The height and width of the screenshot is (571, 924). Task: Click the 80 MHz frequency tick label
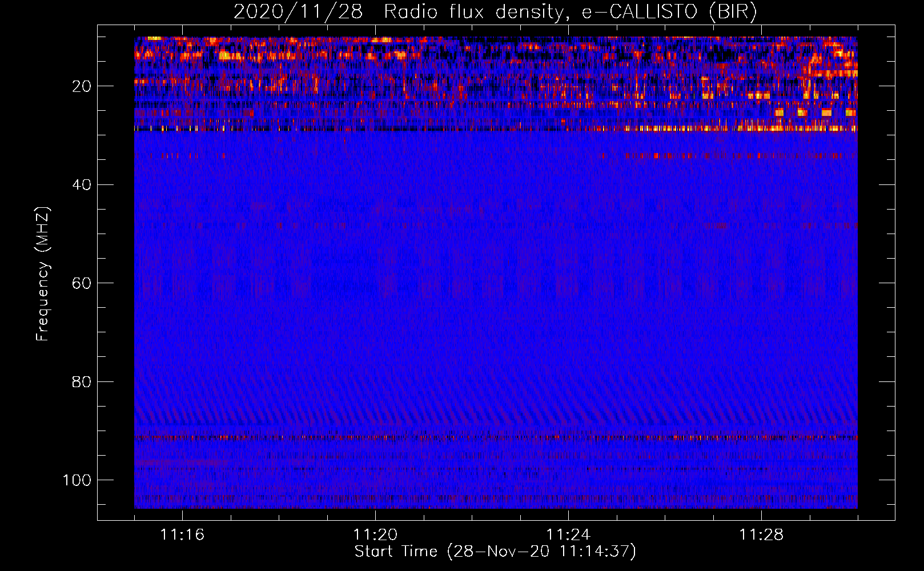click(82, 381)
